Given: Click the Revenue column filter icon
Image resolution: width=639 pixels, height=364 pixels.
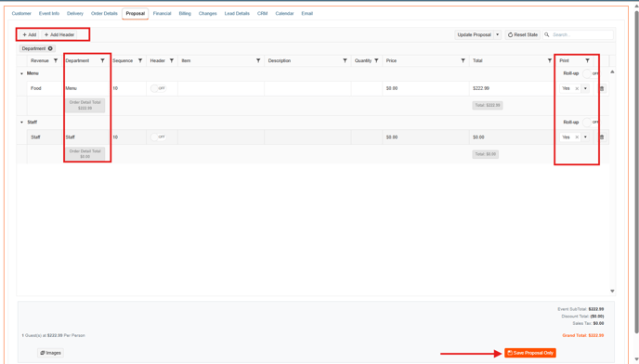Looking at the screenshot, I should [56, 60].
